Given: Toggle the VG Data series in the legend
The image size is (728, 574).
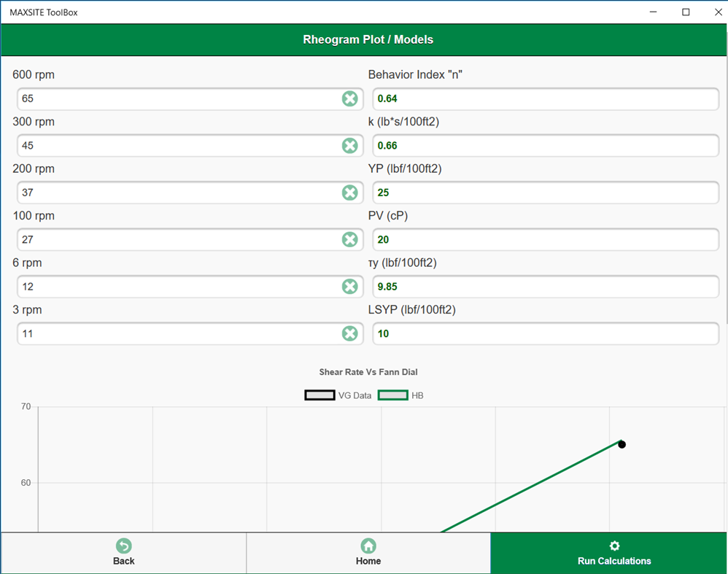Looking at the screenshot, I should [320, 395].
